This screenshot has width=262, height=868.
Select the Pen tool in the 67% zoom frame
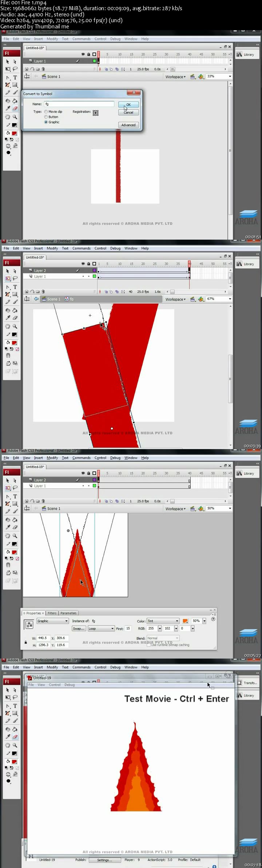click(x=8, y=287)
